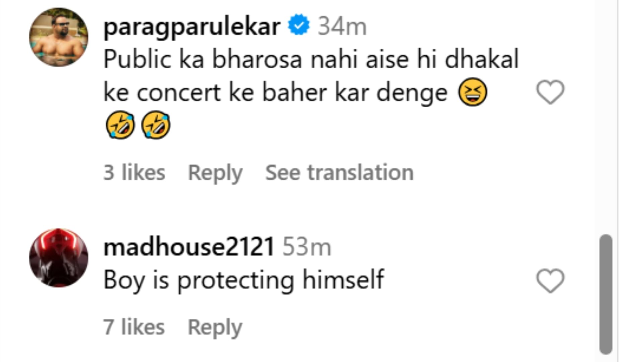644x362 pixels.
Task: Reply to paragparulekar's comment
Action: pyautogui.click(x=215, y=173)
